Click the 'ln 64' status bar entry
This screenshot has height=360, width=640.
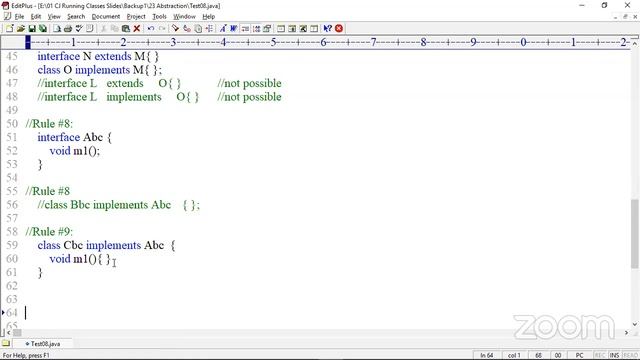487,355
